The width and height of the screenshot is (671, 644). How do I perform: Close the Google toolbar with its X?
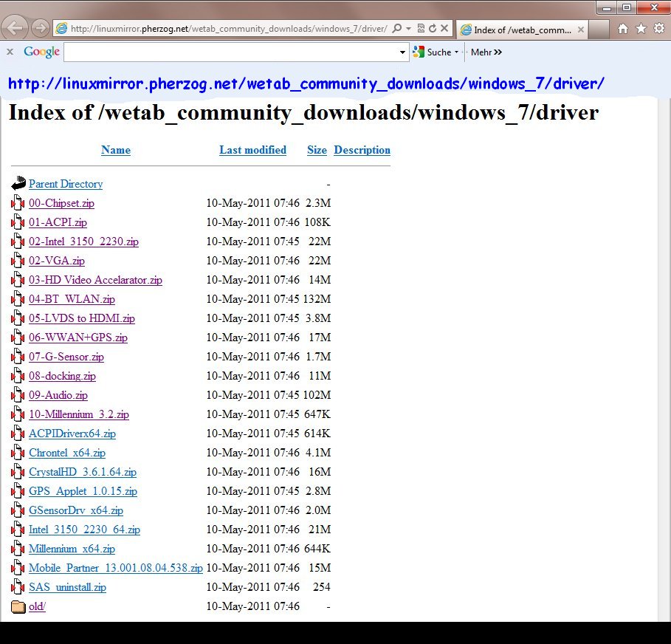coord(10,52)
